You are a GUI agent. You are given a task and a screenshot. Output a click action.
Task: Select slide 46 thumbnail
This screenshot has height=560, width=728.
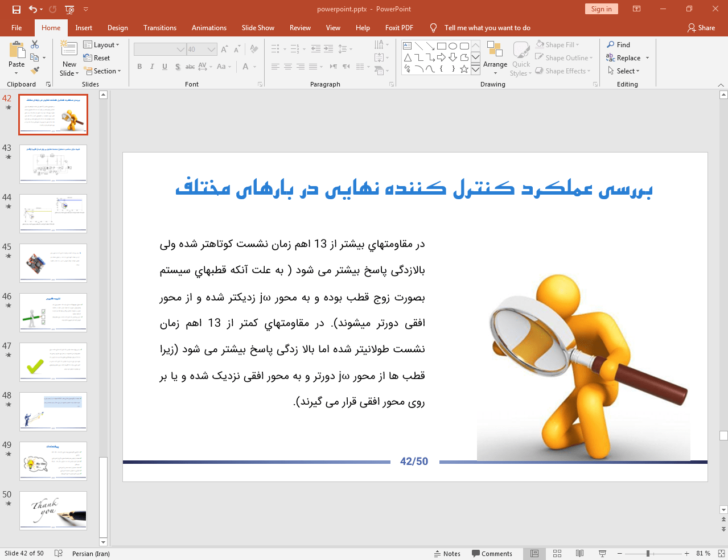coord(53,312)
